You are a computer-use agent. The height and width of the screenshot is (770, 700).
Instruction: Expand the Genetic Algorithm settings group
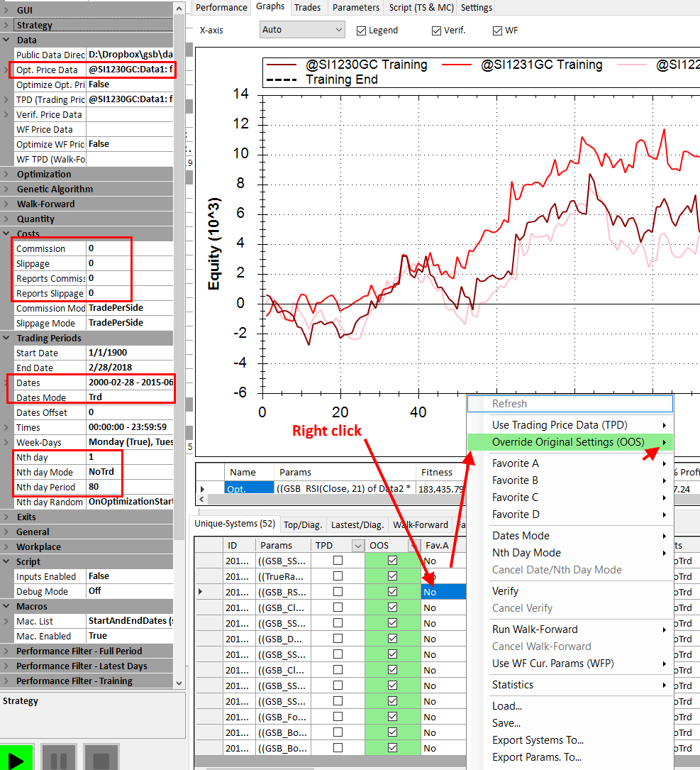tap(6, 189)
